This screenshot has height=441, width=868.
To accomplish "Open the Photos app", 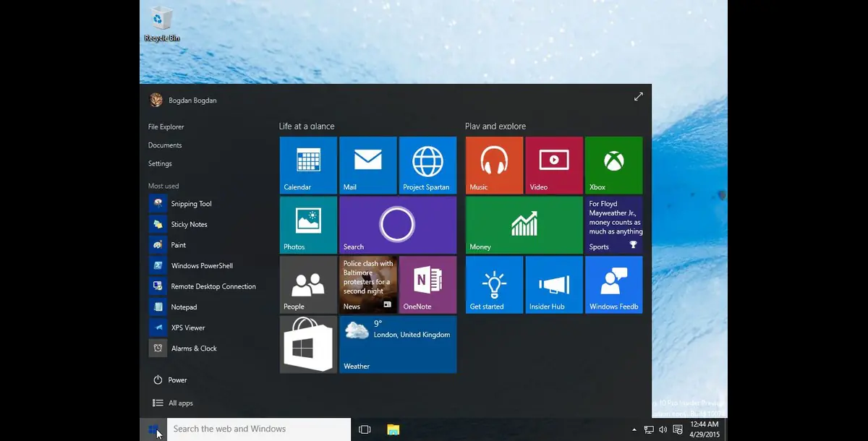I will pyautogui.click(x=308, y=225).
